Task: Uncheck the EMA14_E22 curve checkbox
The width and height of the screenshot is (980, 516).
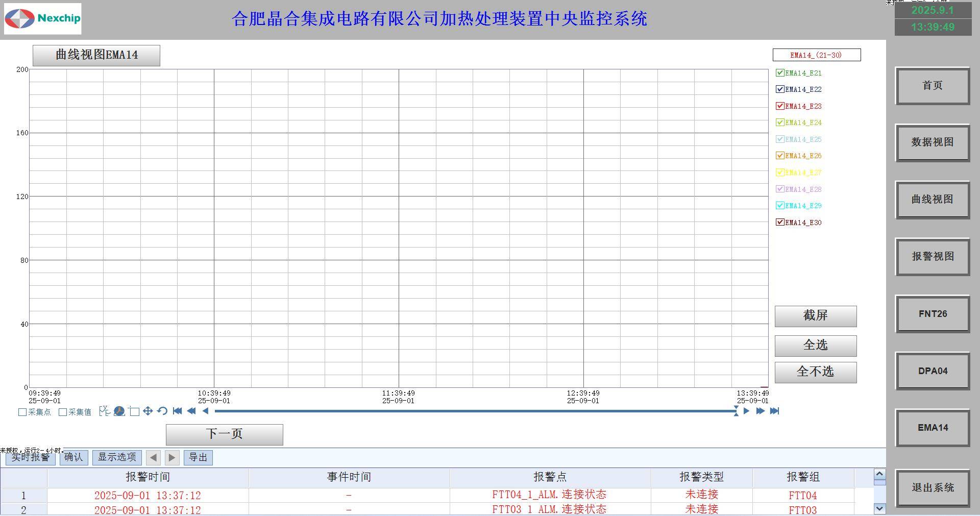Action: click(779, 89)
